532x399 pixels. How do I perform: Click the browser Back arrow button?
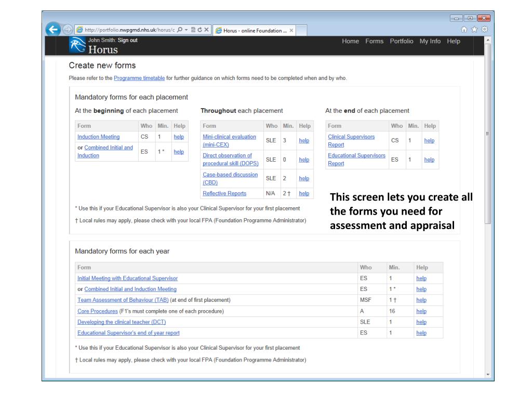[x=54, y=30]
